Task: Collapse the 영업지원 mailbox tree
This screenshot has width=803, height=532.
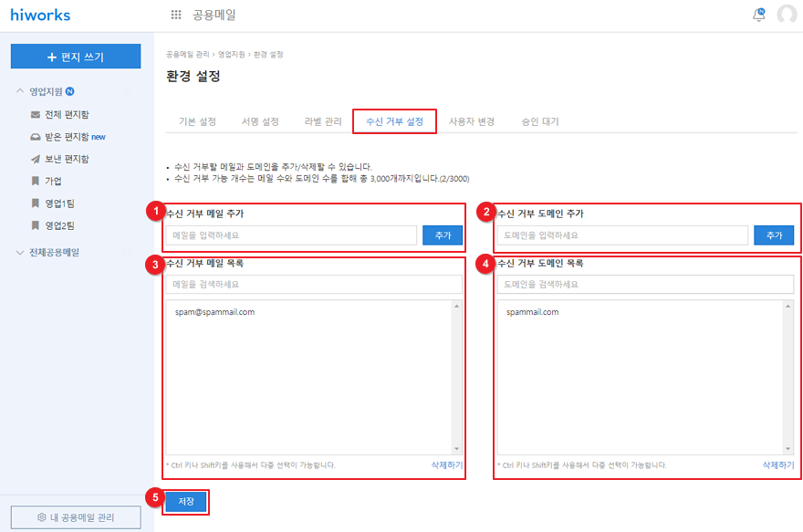Action: 21,91
